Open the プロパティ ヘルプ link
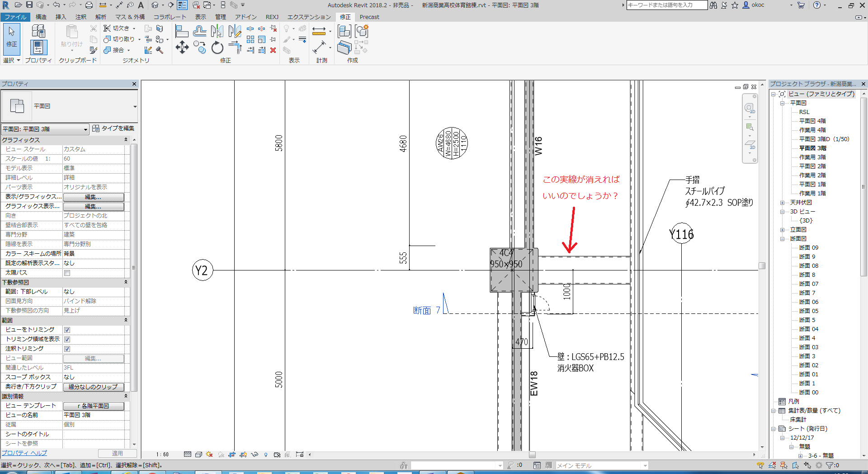Image resolution: width=868 pixels, height=474 pixels. (x=24, y=453)
